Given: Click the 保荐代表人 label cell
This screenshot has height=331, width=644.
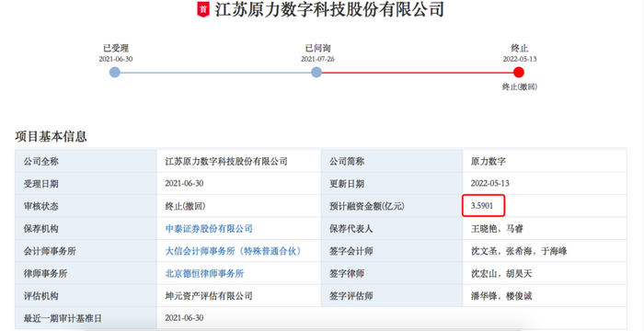Looking at the screenshot, I should (x=392, y=229).
